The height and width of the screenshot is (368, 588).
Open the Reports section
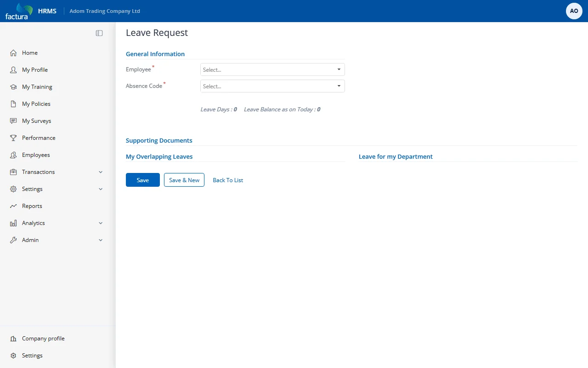click(x=32, y=206)
